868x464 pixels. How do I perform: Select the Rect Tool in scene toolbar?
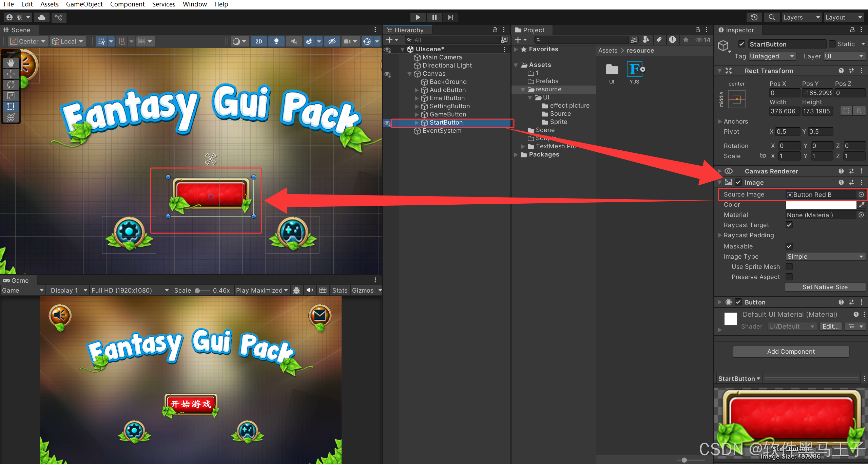click(x=11, y=107)
